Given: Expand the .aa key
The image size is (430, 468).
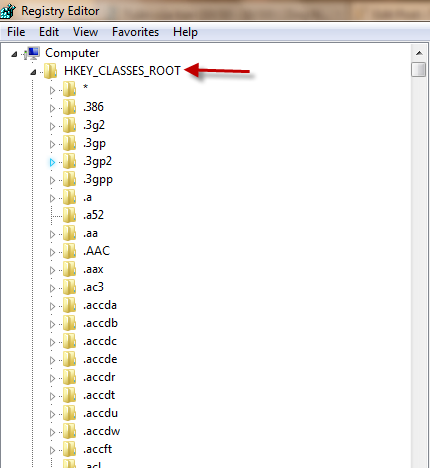Looking at the screenshot, I should coord(52,234).
